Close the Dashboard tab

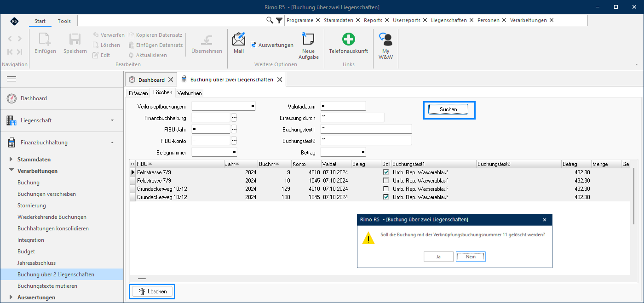point(170,80)
